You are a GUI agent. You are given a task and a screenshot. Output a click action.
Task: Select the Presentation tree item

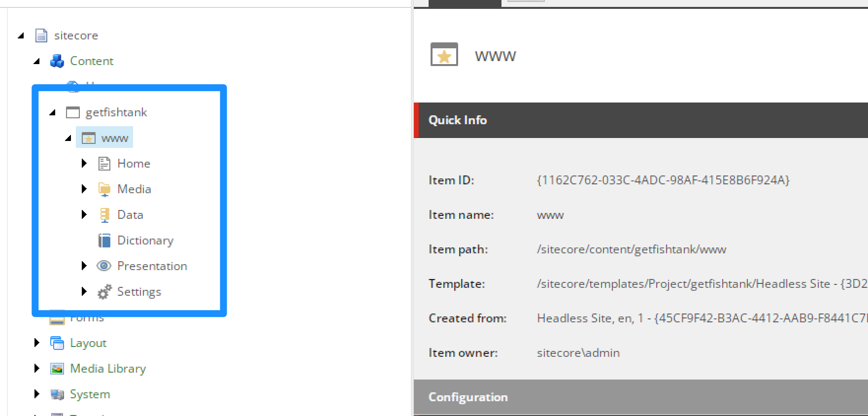coord(152,266)
